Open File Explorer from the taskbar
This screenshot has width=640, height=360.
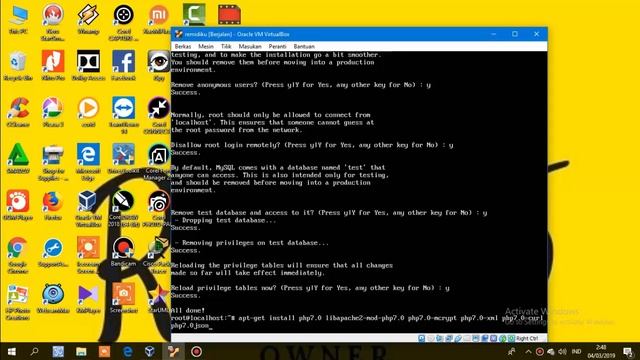click(x=81, y=351)
